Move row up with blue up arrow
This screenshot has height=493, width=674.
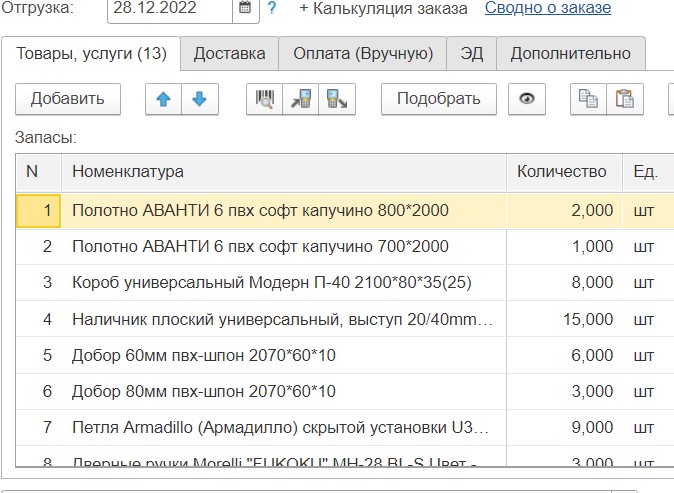(164, 99)
